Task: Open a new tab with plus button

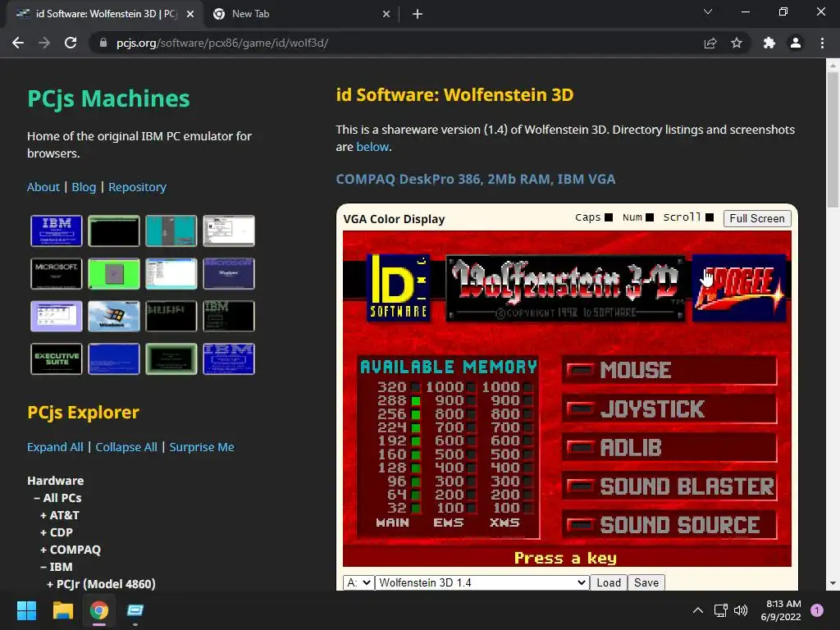Action: tap(418, 14)
